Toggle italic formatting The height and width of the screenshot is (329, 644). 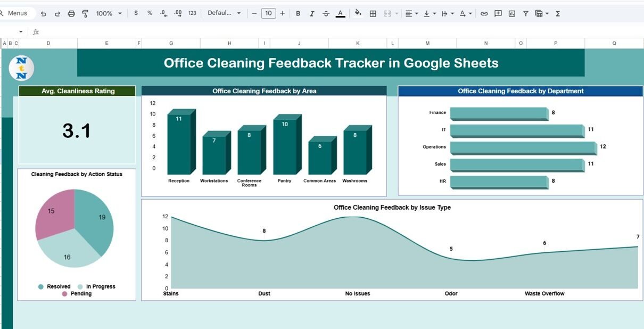[312, 13]
